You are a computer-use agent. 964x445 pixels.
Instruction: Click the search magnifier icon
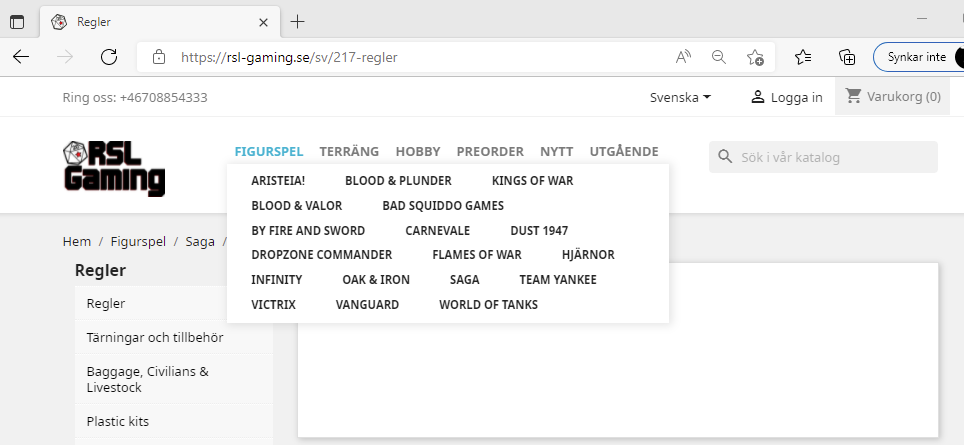click(725, 157)
